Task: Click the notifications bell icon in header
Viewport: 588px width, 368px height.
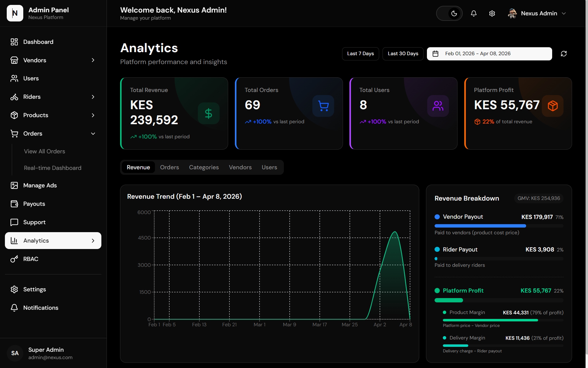Action: [473, 13]
